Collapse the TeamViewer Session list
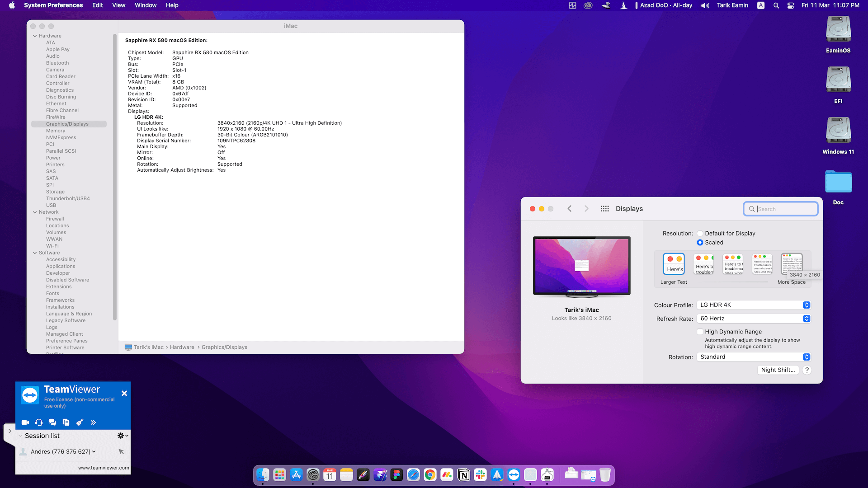Viewport: 868px width, 488px height. coord(20,436)
